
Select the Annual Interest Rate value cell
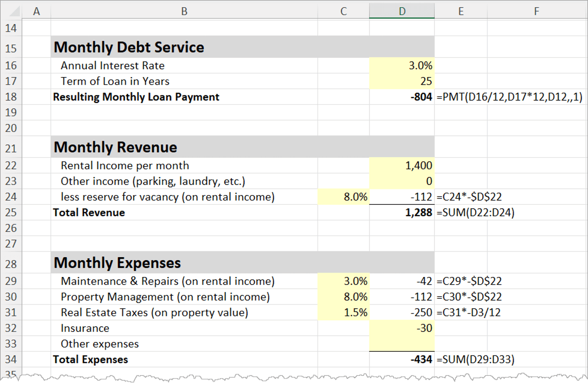tap(402, 66)
